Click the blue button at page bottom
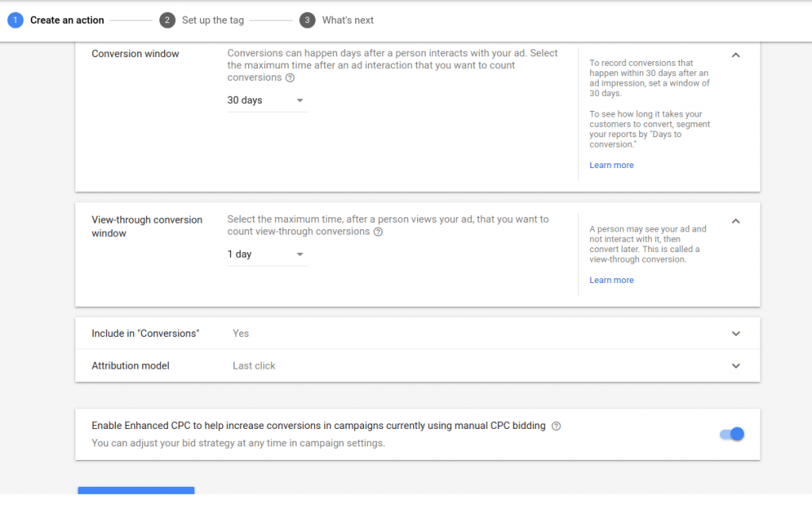The height and width of the screenshot is (513, 812). click(x=136, y=490)
